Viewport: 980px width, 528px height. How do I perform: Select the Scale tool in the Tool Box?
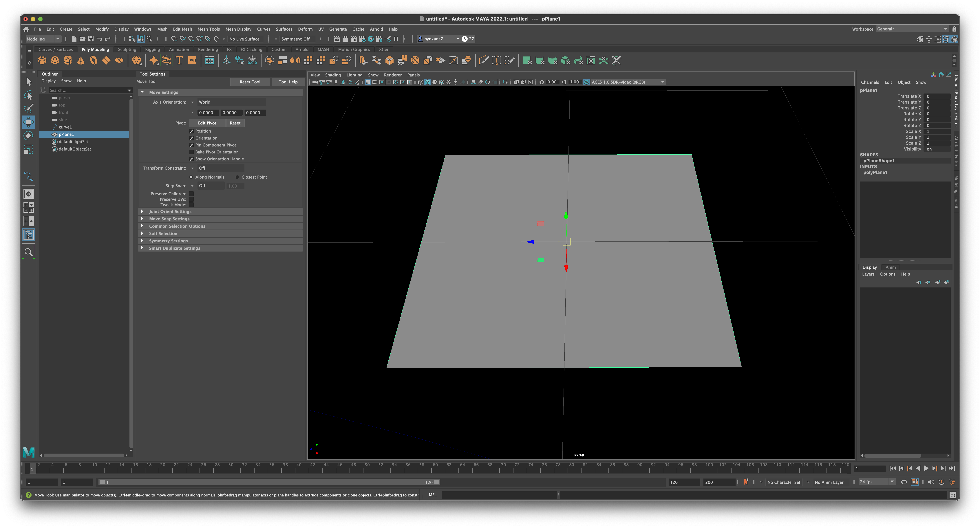29,149
